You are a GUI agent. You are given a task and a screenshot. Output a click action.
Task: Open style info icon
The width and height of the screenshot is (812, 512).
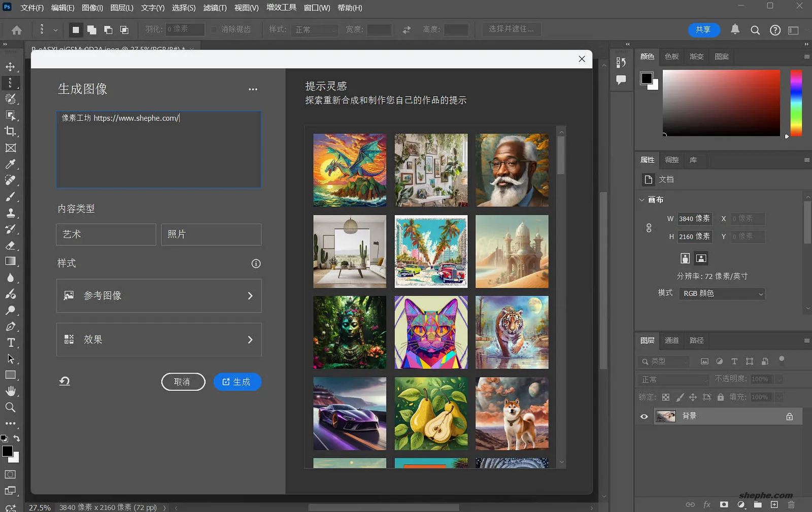pyautogui.click(x=256, y=263)
